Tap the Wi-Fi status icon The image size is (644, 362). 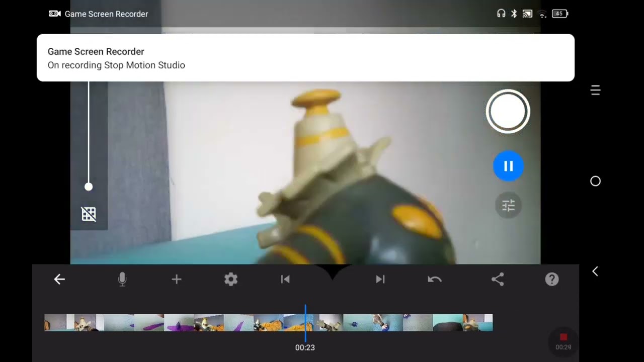pyautogui.click(x=542, y=14)
